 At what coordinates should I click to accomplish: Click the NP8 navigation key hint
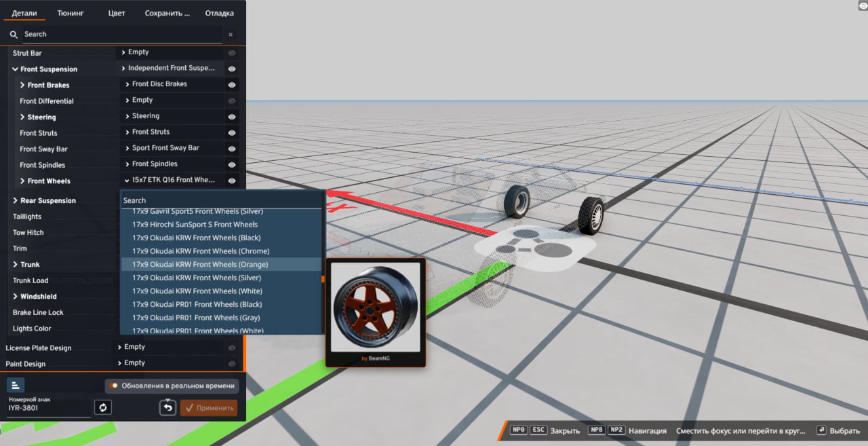[597, 430]
